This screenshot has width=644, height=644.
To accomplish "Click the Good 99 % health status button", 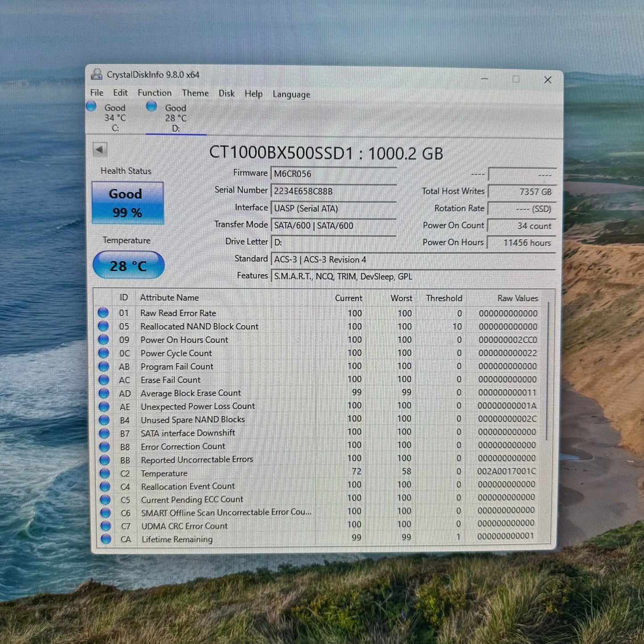I will point(127,203).
